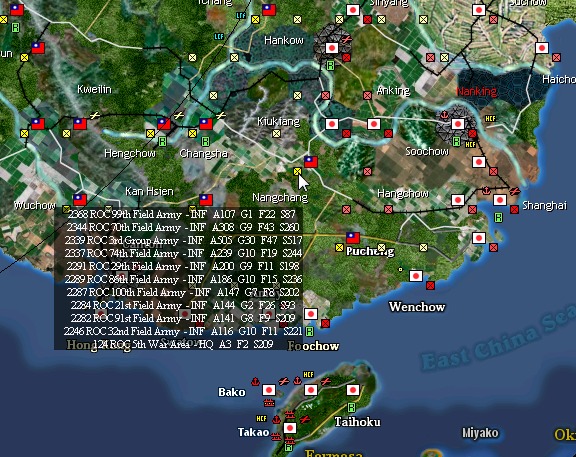Click the Miyako island label

point(480,433)
